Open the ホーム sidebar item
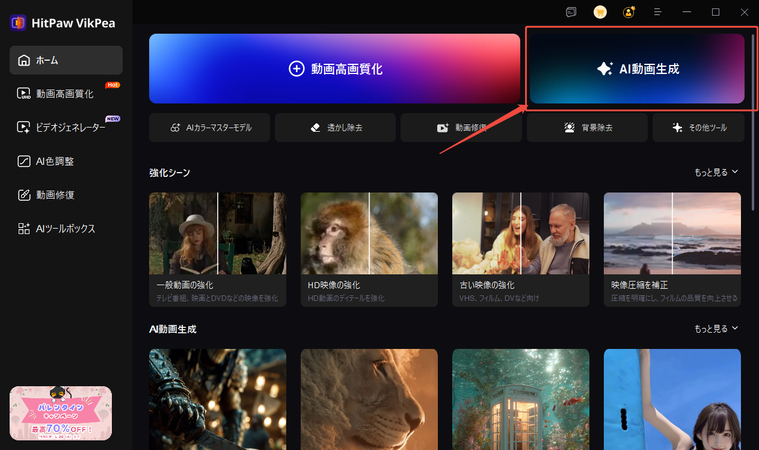The image size is (759, 450). (x=66, y=60)
